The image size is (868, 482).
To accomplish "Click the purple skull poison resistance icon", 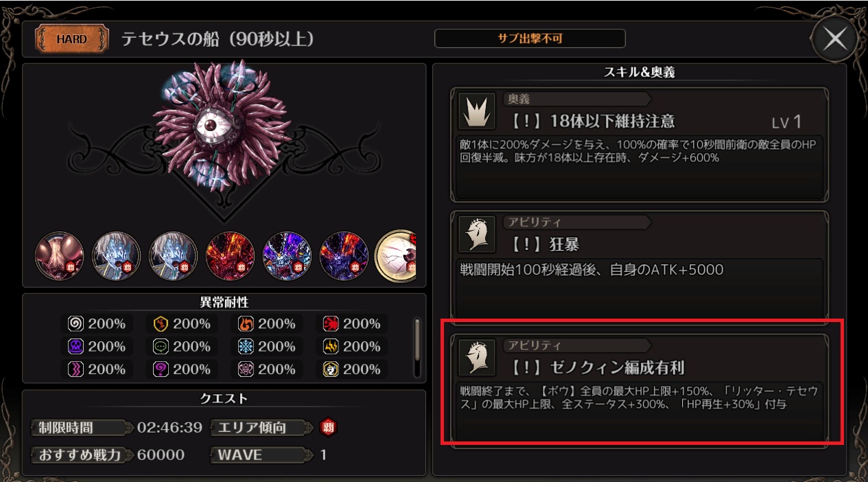I will point(76,347).
